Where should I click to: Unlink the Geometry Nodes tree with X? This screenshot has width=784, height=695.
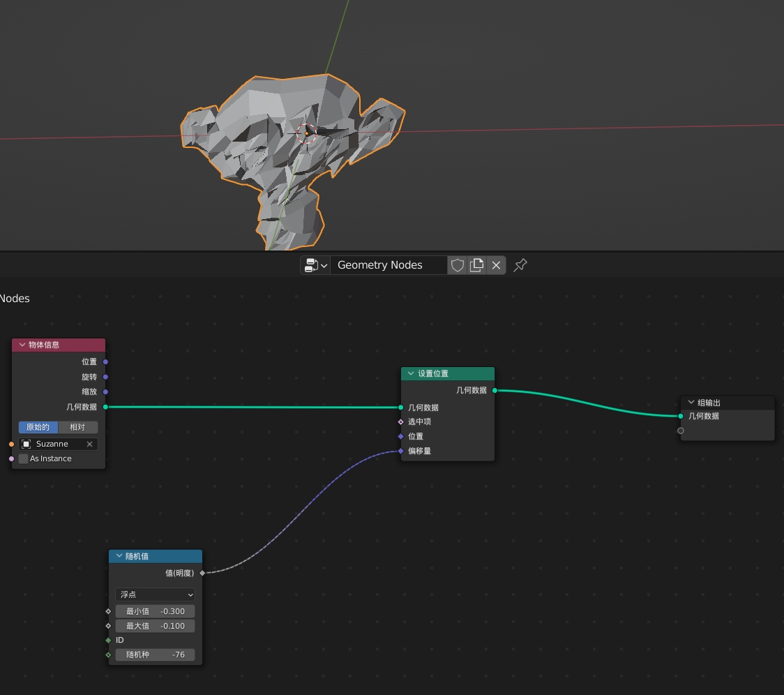point(496,265)
